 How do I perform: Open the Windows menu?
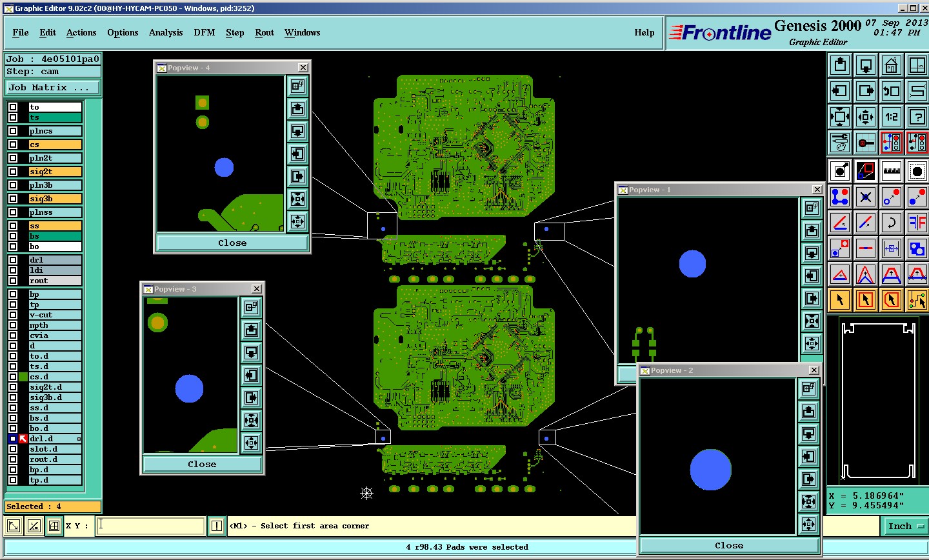coord(303,32)
